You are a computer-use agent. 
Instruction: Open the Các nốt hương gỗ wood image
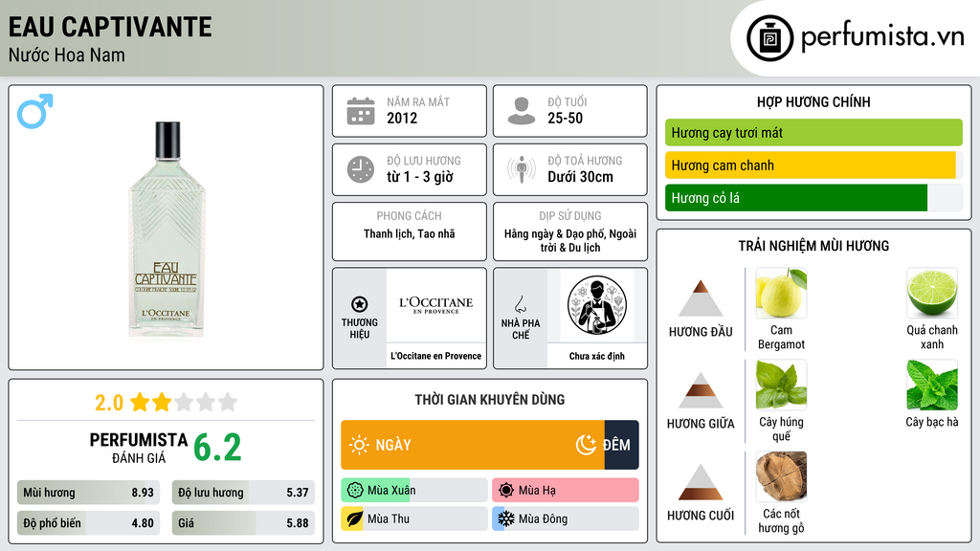click(781, 476)
